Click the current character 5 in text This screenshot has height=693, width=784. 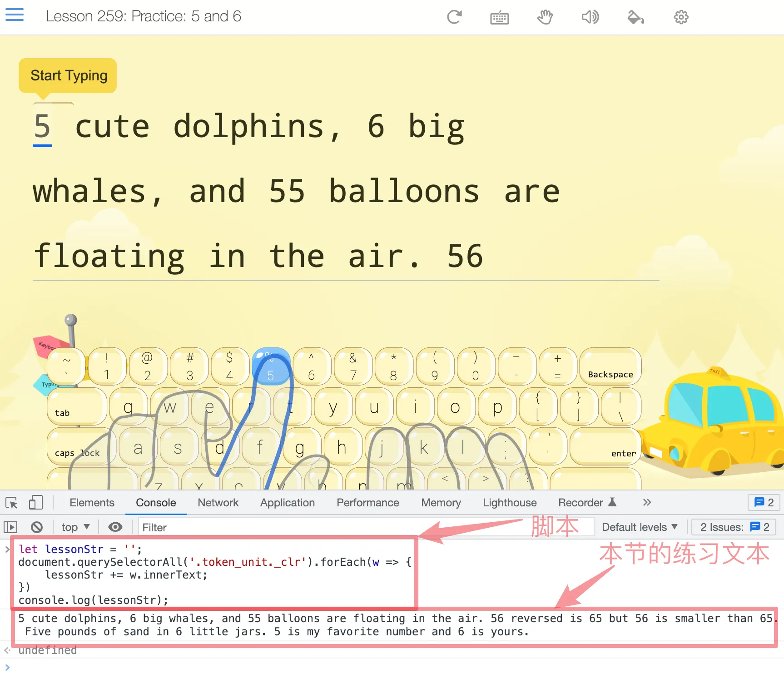(x=42, y=126)
